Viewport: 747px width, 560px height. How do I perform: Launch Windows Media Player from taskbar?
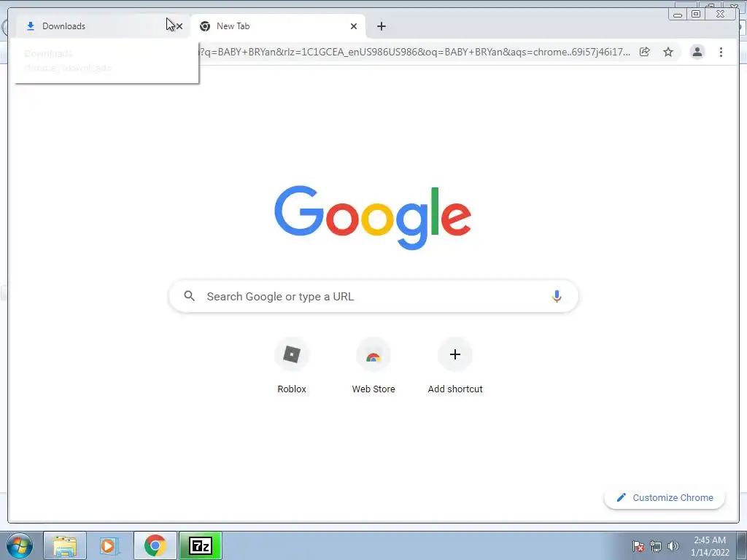108,545
